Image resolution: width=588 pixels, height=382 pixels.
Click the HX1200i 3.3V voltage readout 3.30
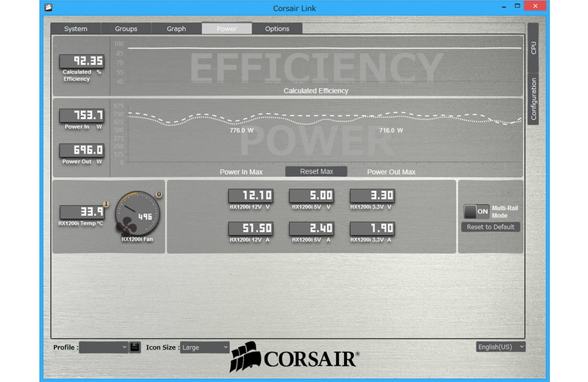(x=373, y=195)
